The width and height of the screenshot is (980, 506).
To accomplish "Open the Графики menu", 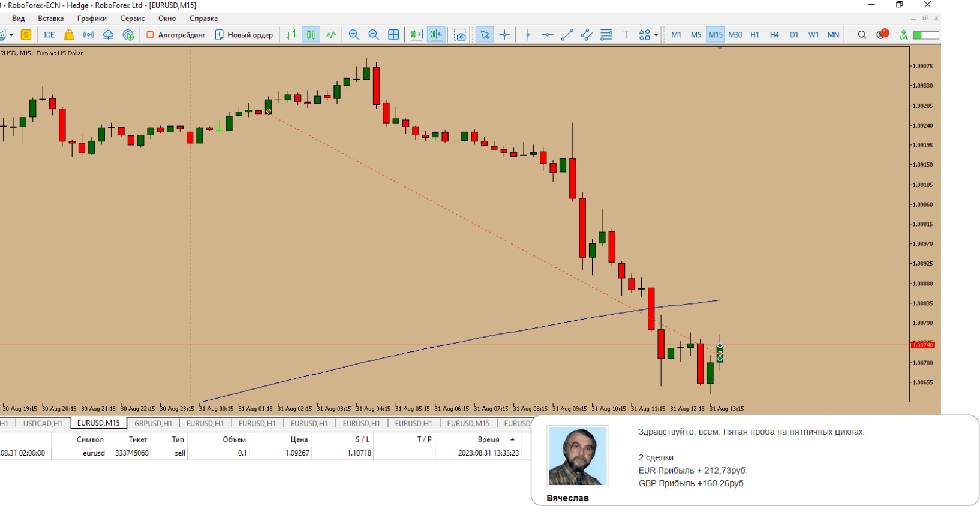I will (x=91, y=19).
